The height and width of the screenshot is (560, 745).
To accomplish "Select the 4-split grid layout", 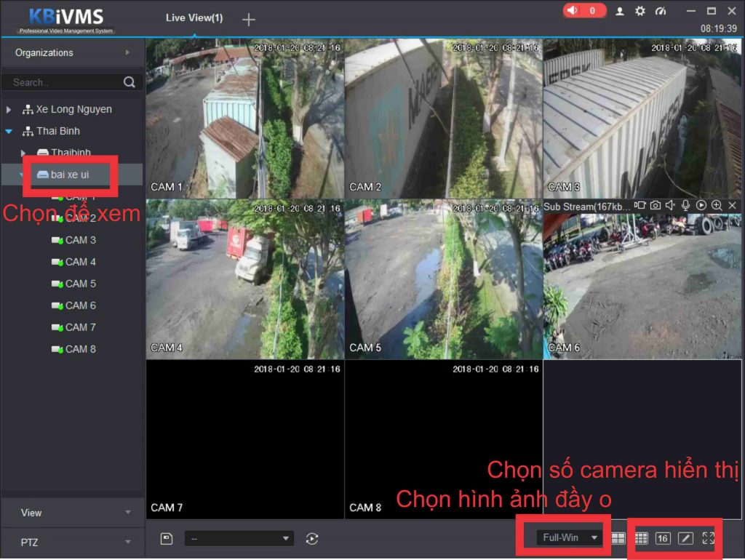I will click(619, 538).
